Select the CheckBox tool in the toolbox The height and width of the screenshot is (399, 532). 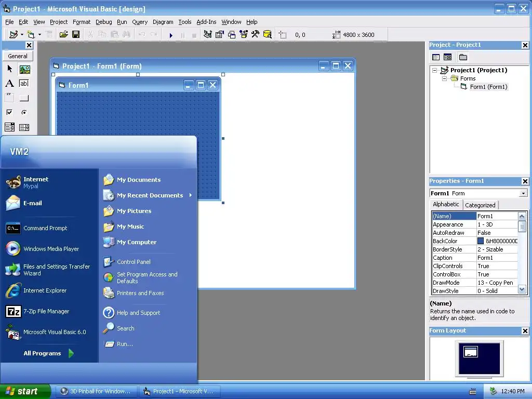[x=9, y=112]
